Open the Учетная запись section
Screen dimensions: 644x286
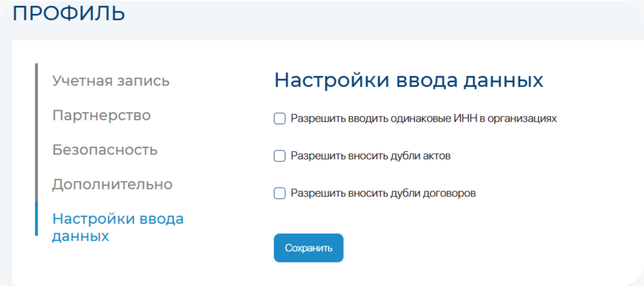[111, 81]
